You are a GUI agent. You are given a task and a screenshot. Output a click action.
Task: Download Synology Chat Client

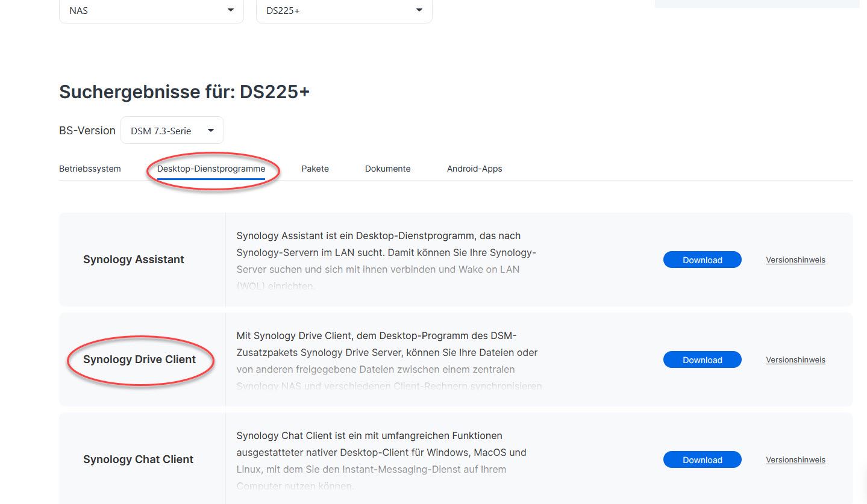(702, 460)
